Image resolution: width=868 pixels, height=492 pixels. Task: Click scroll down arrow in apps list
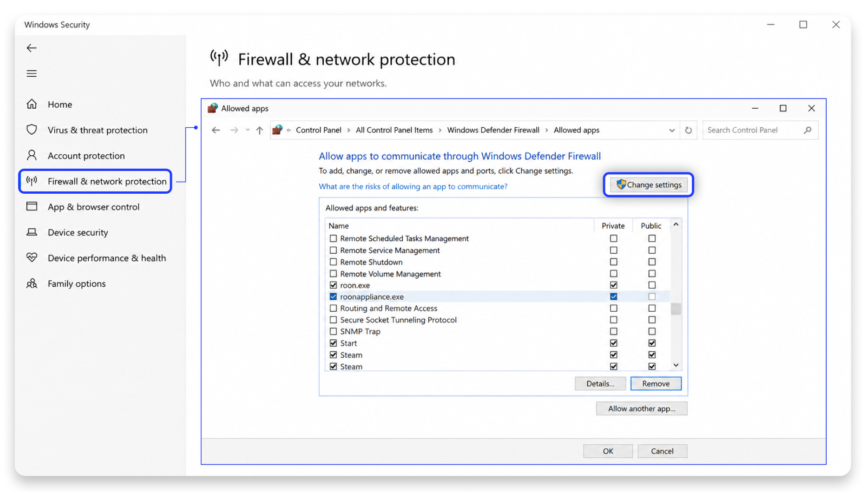coord(676,365)
